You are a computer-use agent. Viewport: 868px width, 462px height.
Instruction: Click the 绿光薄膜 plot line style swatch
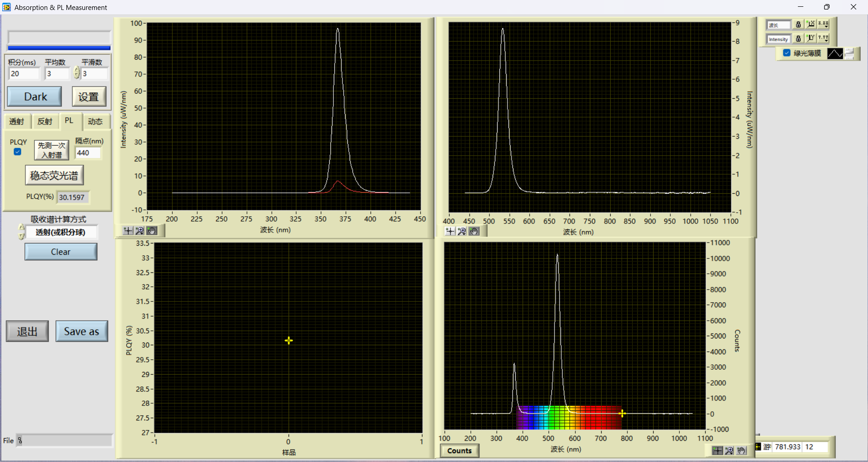point(835,53)
